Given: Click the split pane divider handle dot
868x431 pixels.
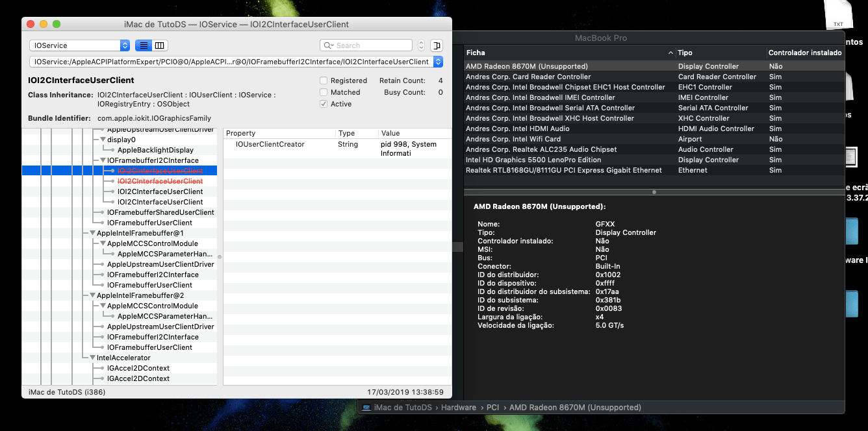Looking at the screenshot, I should [x=654, y=192].
